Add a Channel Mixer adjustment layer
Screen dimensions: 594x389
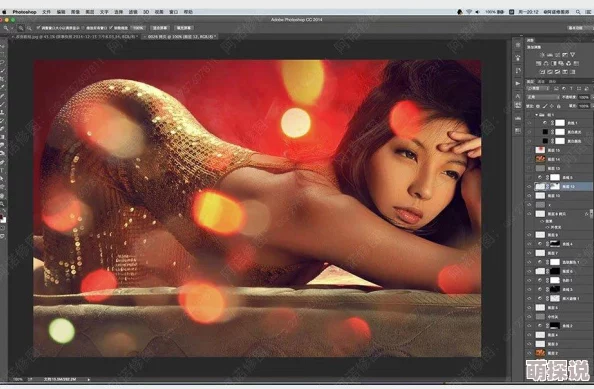point(569,63)
